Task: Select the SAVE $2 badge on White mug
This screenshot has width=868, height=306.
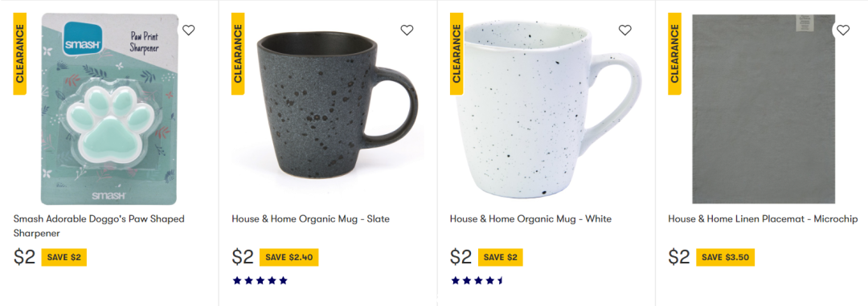Action: coord(501,257)
